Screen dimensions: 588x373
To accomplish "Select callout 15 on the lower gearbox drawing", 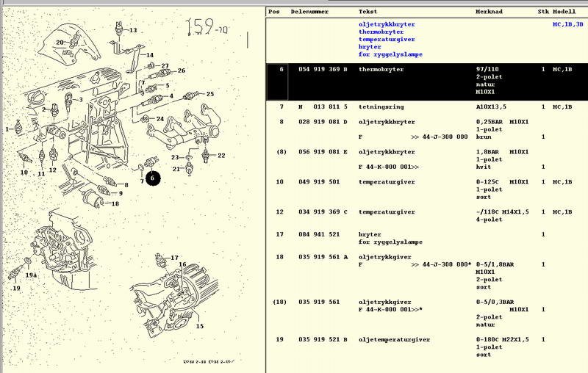I will coord(199,325).
